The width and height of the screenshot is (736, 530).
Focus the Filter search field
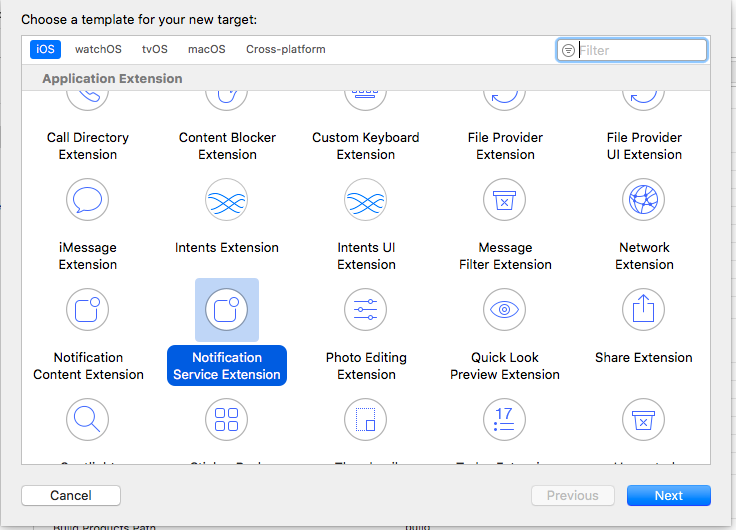(632, 50)
